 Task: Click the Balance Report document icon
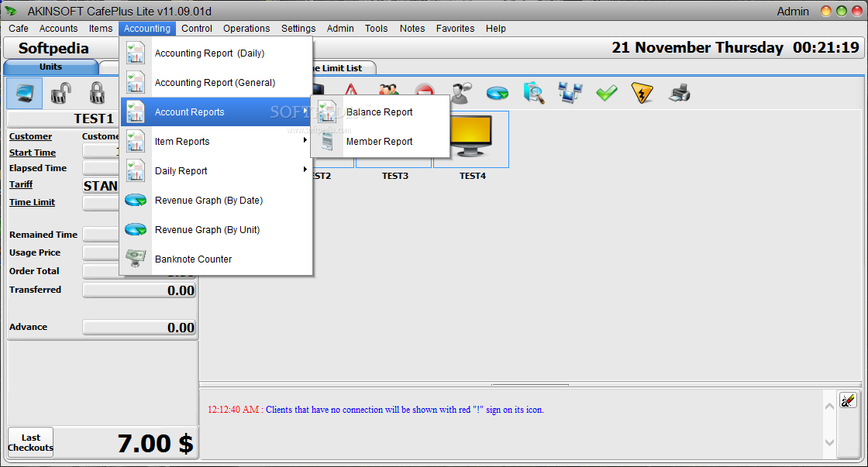(x=327, y=112)
